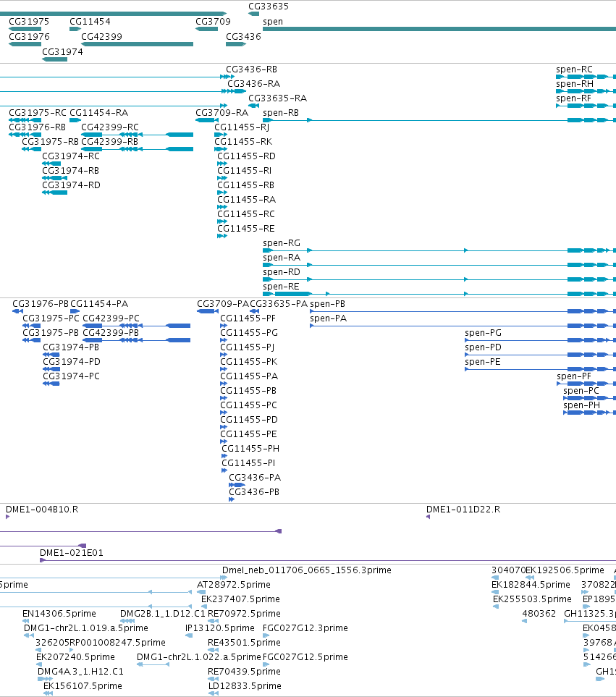Select transcript CG42399-RB
This screenshot has height=697, width=616.
coord(109,141)
